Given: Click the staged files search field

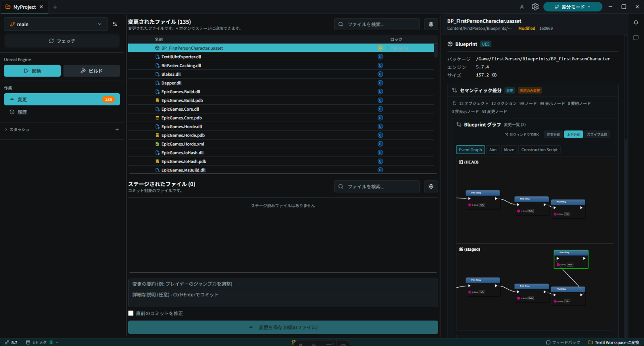Looking at the screenshot, I should coord(377,186).
